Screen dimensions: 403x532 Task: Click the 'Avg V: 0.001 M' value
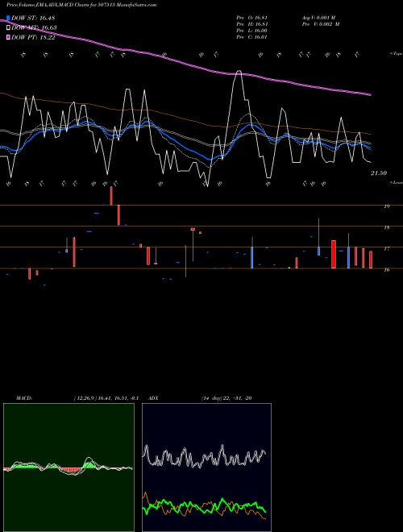pos(319,18)
